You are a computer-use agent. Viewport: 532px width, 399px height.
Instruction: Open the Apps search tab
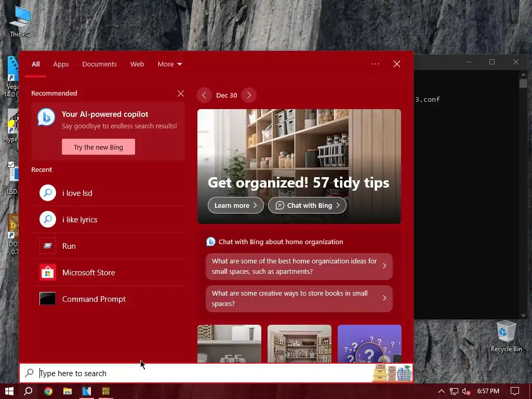point(61,64)
